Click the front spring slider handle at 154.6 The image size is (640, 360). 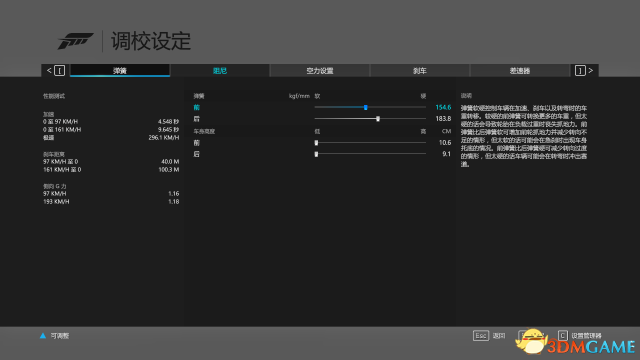[366, 107]
